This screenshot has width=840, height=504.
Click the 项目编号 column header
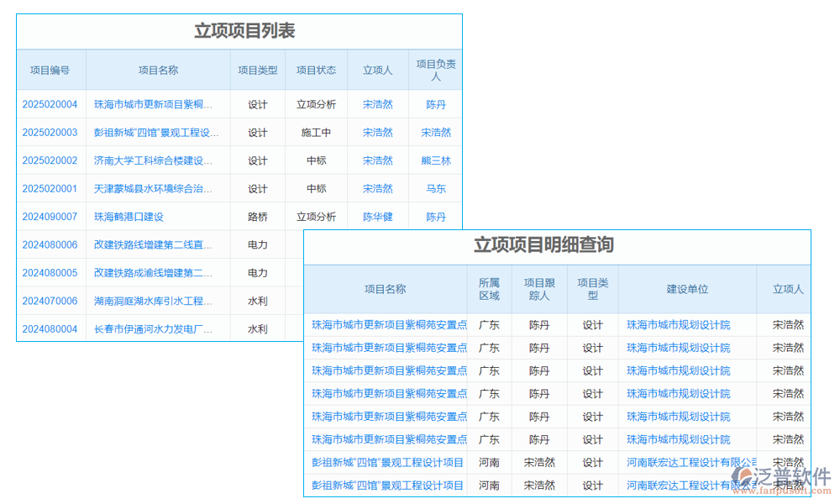[51, 71]
